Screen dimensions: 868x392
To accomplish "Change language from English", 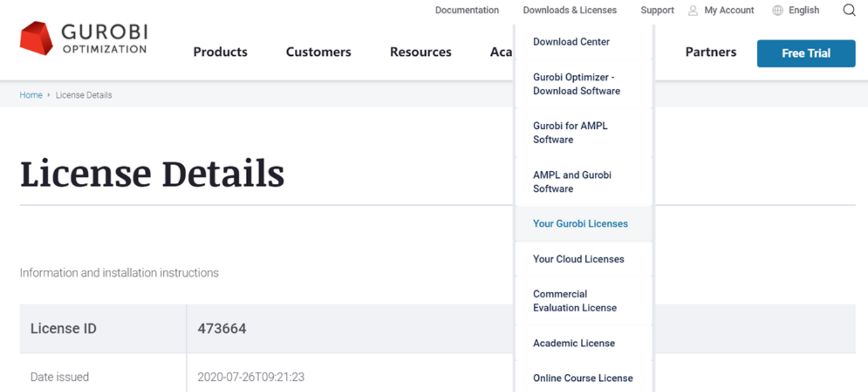I will click(x=804, y=10).
